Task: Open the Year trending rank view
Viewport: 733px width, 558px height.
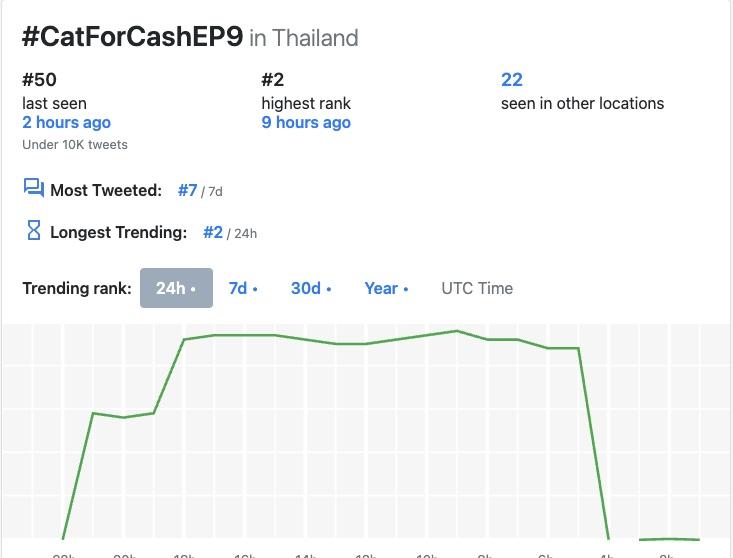Action: (x=386, y=288)
